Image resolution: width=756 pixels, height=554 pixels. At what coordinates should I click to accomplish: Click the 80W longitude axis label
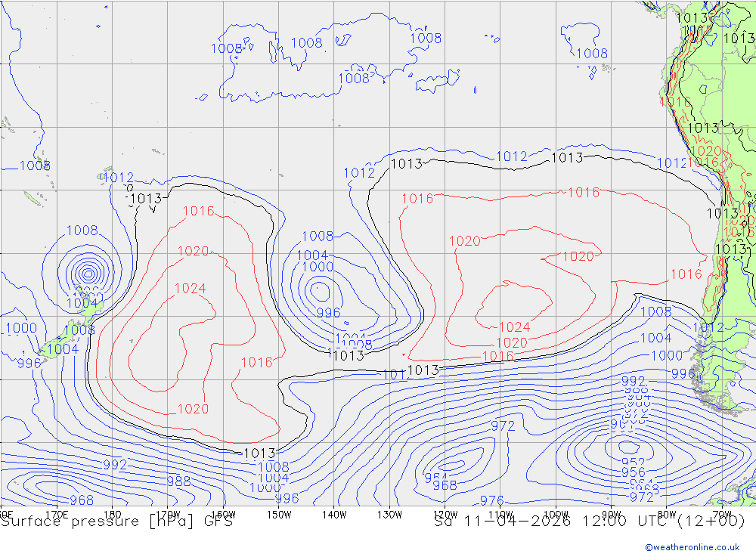tap(667, 515)
